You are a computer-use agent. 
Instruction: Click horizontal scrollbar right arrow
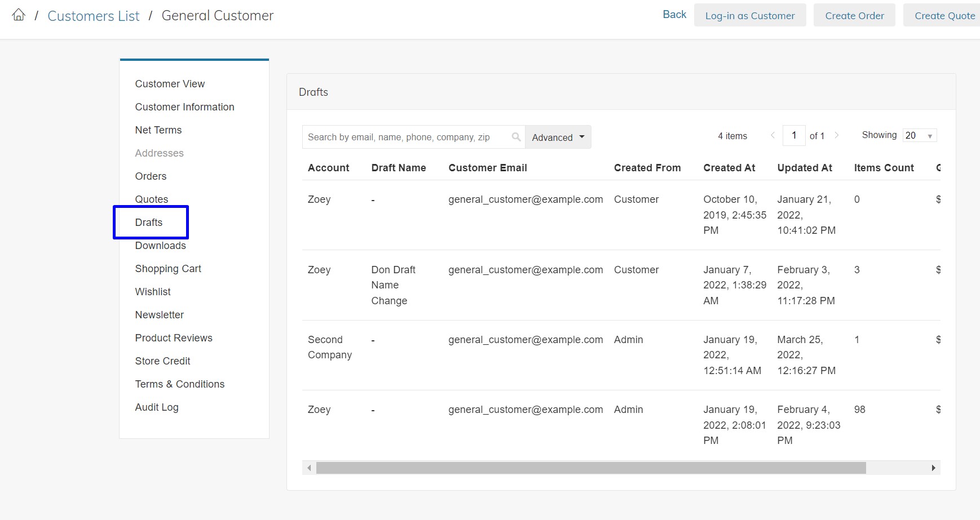(x=933, y=468)
